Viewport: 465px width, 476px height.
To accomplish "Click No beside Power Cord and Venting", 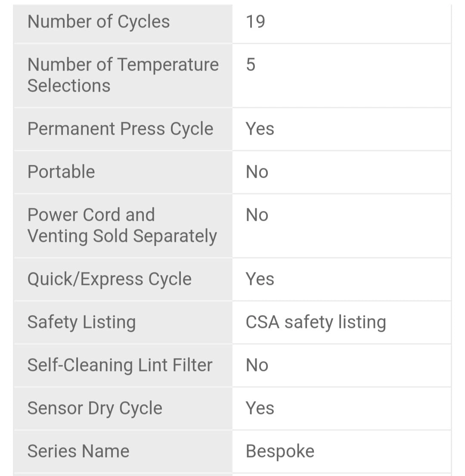I will point(257,215).
